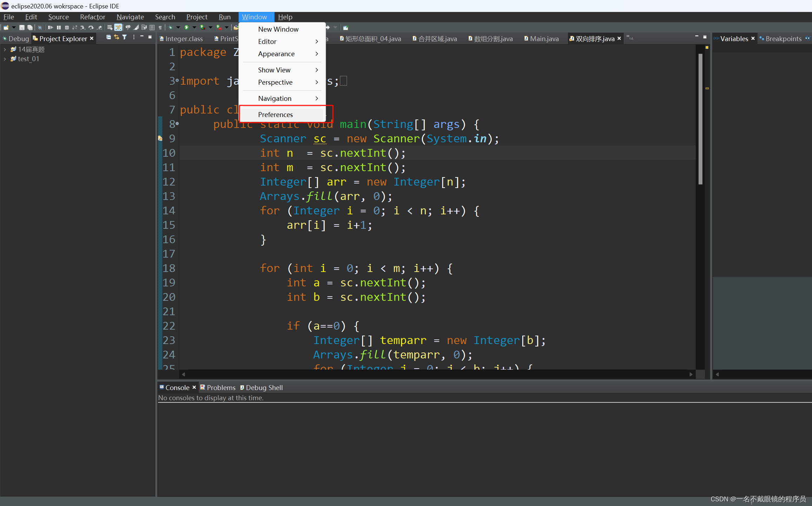
Task: Click the green Run button icon
Action: (186, 27)
